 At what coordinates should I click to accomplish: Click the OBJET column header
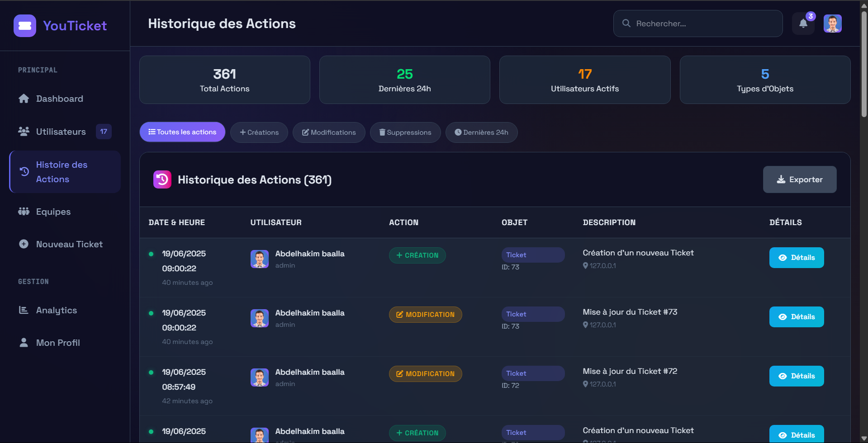point(515,222)
